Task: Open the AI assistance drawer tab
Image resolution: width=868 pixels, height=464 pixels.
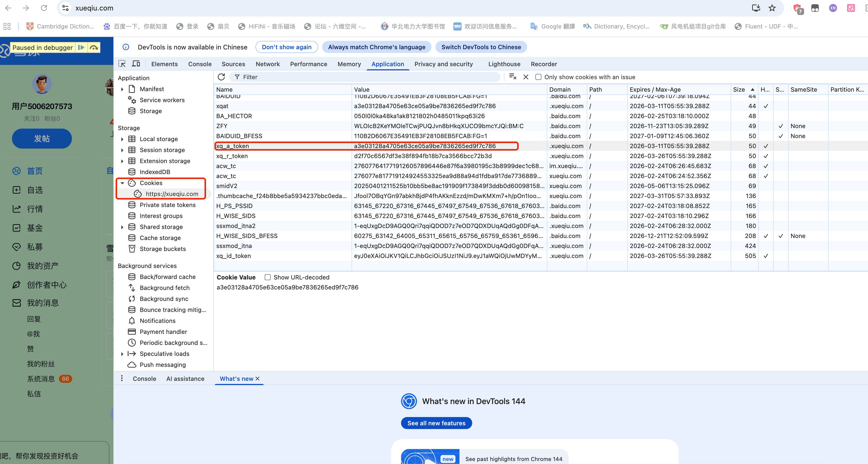Action: (x=185, y=378)
